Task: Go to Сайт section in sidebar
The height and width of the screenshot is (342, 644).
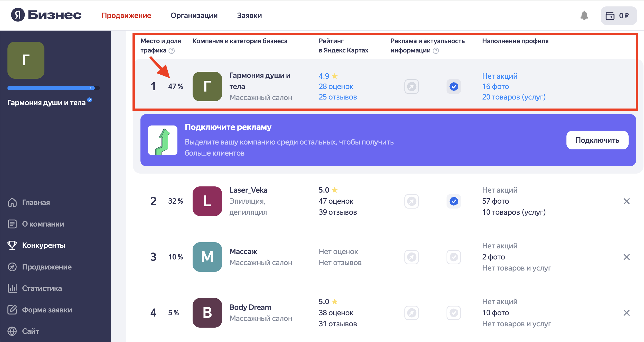Action: 30,331
